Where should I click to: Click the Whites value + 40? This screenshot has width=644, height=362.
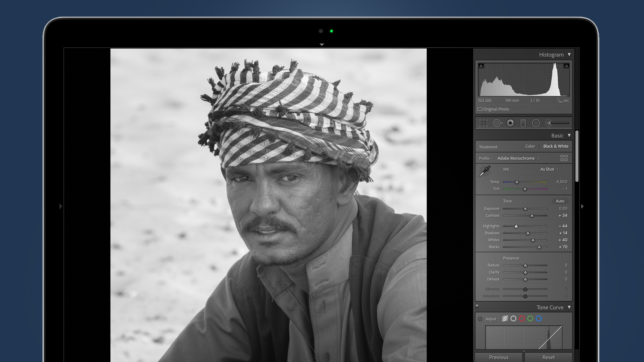[x=563, y=240]
